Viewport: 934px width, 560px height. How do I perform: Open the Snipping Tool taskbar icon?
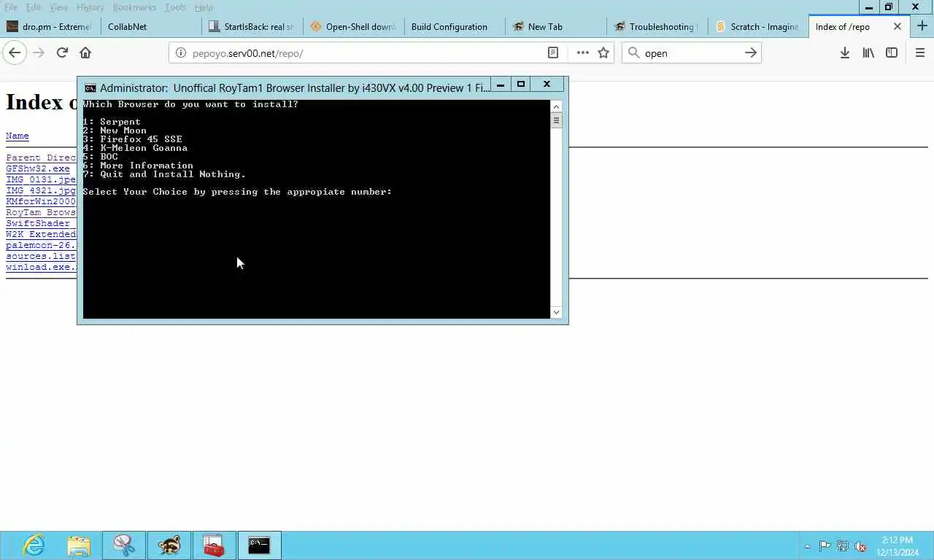tap(124, 545)
